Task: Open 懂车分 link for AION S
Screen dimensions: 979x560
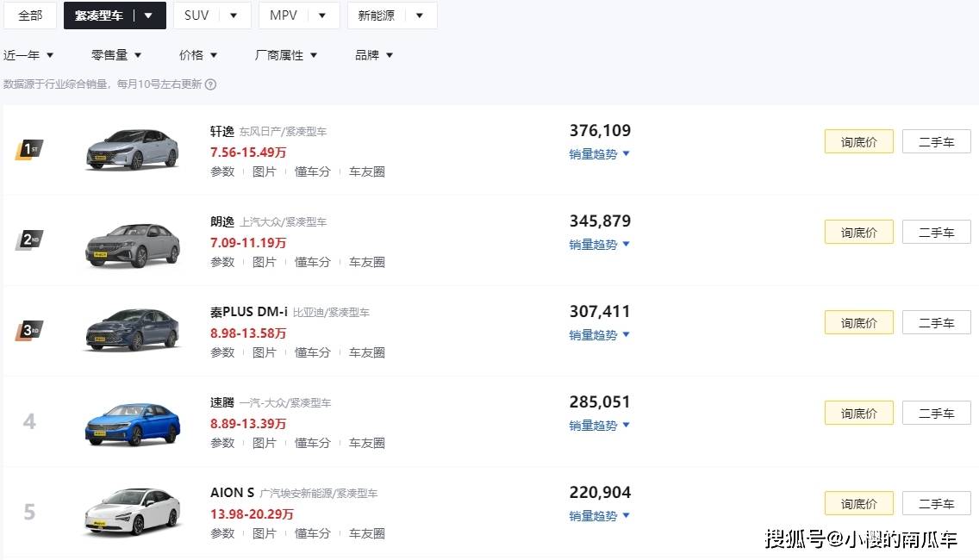Action: pos(312,534)
